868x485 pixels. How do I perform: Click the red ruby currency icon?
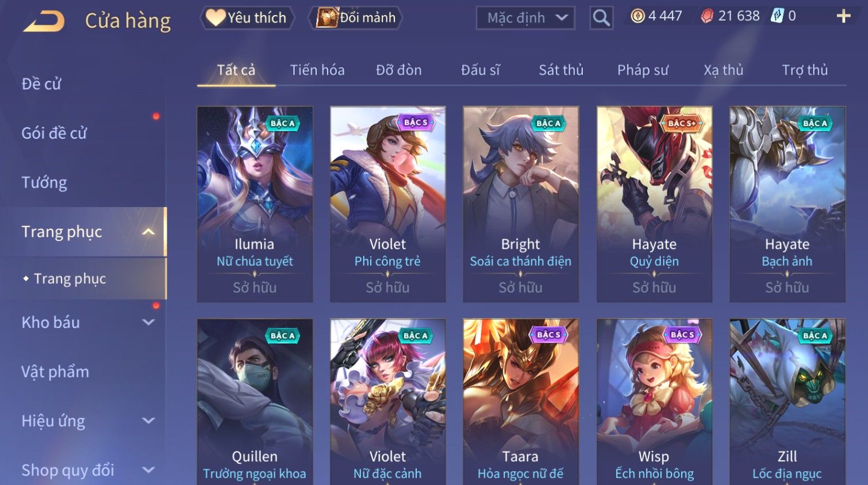[707, 16]
